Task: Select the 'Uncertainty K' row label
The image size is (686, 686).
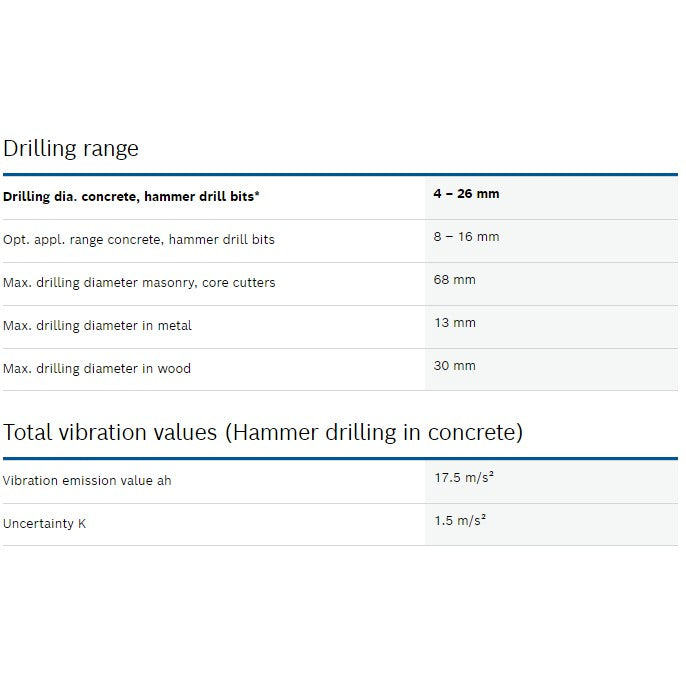Action: point(44,524)
